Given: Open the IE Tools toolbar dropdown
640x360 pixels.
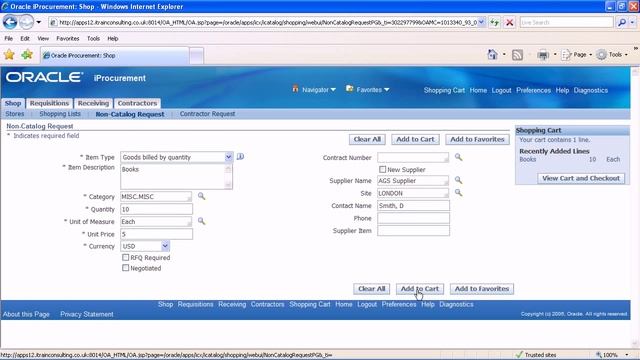Looking at the screenshot, I should click(x=626, y=55).
